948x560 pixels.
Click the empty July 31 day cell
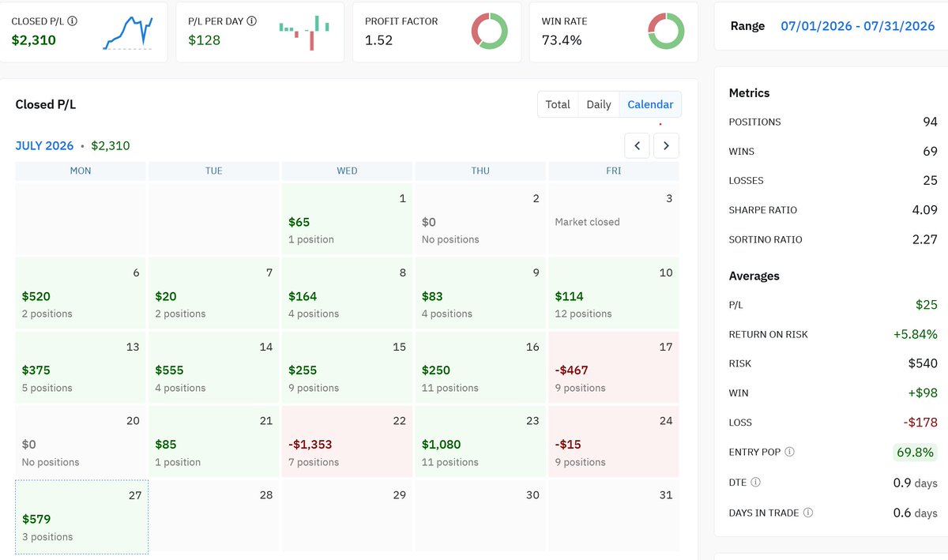(614, 516)
